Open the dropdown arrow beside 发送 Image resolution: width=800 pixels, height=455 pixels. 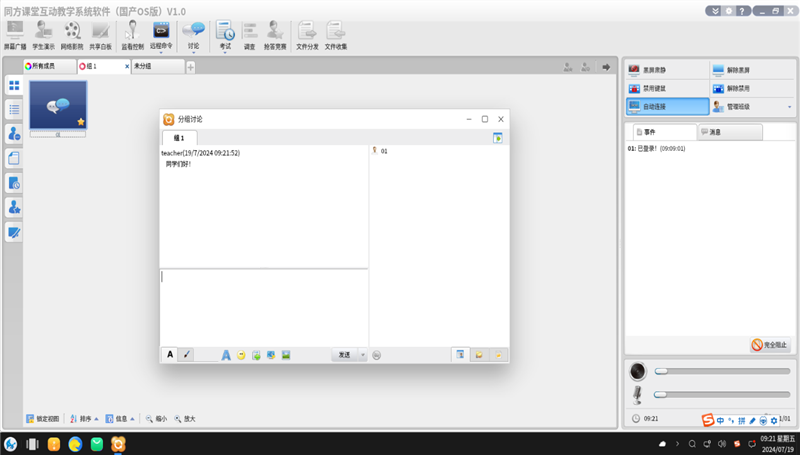(362, 355)
